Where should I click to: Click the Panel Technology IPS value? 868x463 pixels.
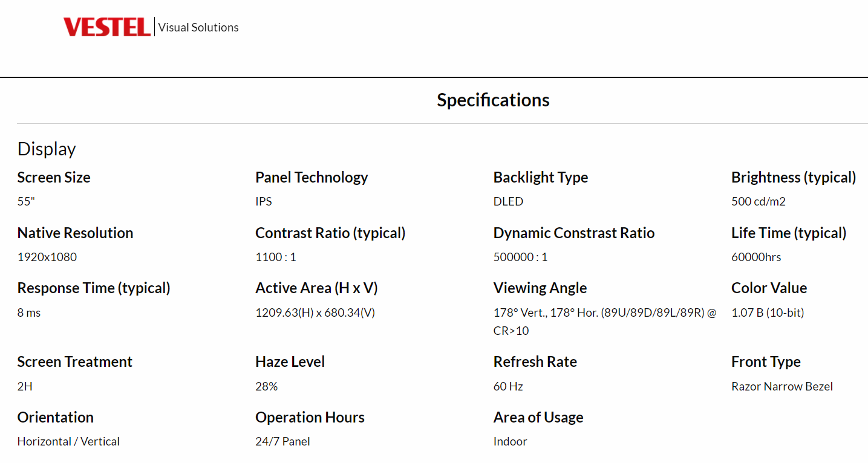[x=264, y=201]
